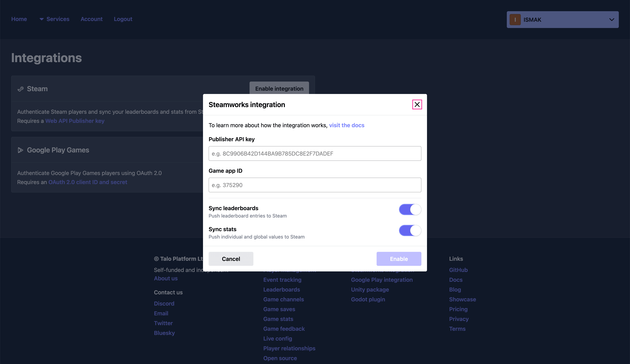Click the ISMAK avatar icon
This screenshot has width=630, height=364.
[x=515, y=19]
